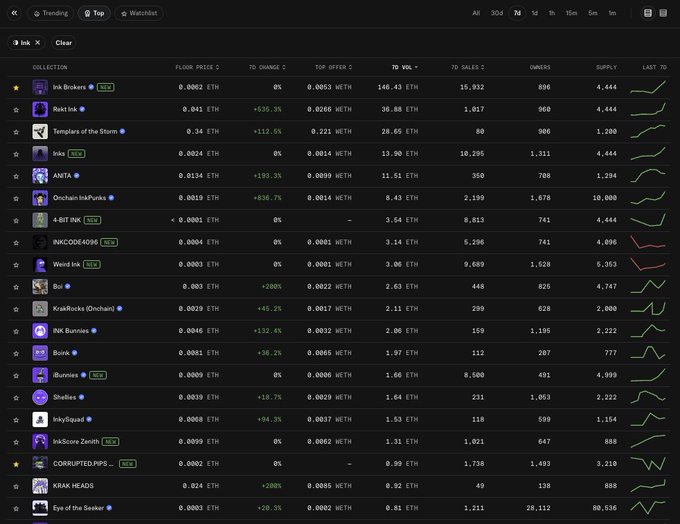Click the Inks collection name
The width and height of the screenshot is (680, 524).
point(59,154)
